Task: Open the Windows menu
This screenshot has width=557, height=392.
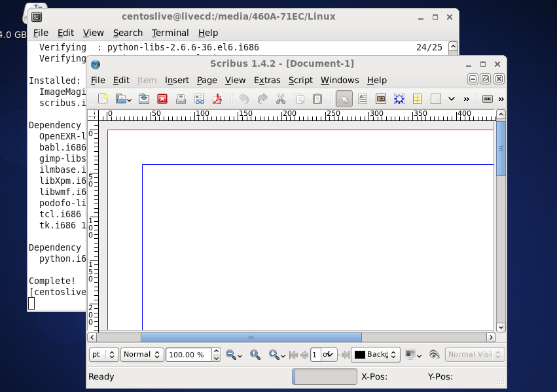Action: pyautogui.click(x=340, y=80)
